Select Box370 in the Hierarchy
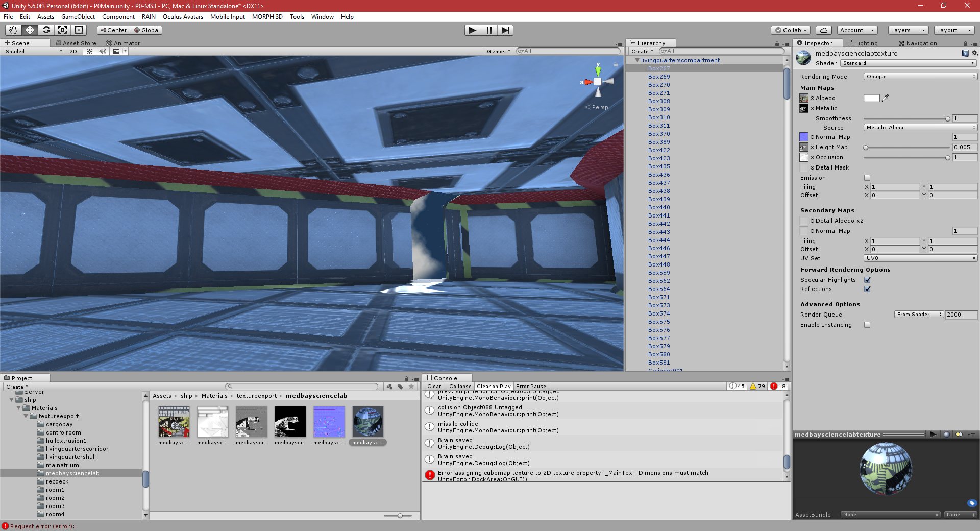 click(658, 134)
